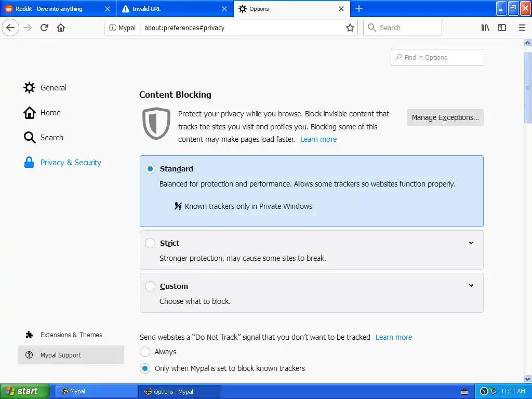Open Learn more link about Do Not Track
Screen dimensions: 532x399
pos(394,337)
